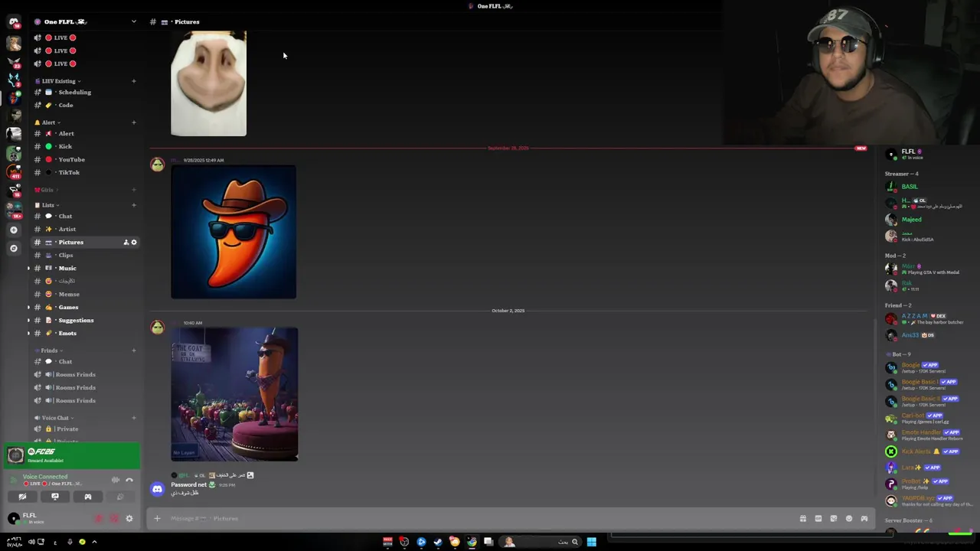Open Discover servers compass icon

[x=13, y=248]
